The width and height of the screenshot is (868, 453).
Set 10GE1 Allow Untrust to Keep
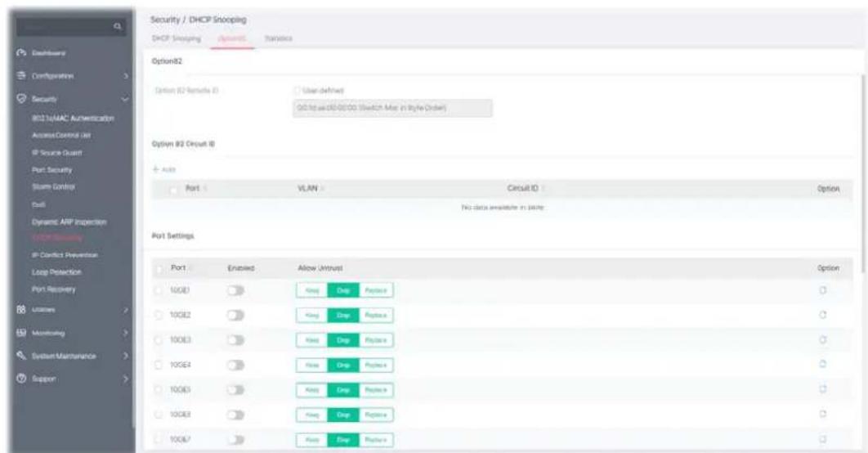(312, 290)
